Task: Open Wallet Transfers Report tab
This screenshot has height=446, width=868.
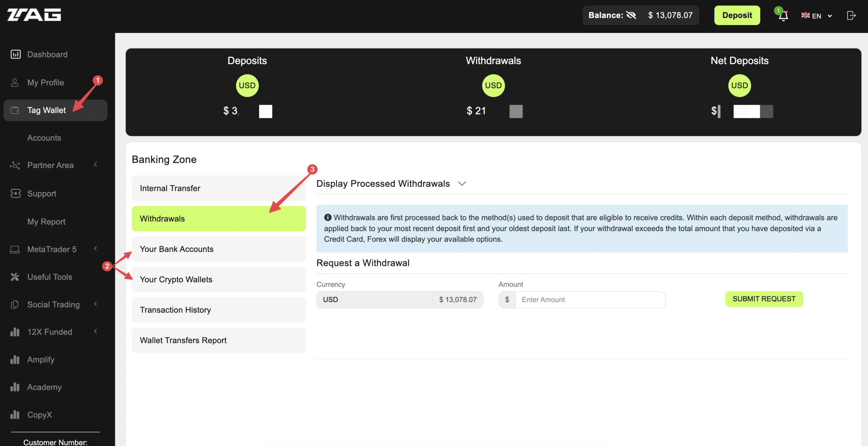Action: [x=219, y=340]
